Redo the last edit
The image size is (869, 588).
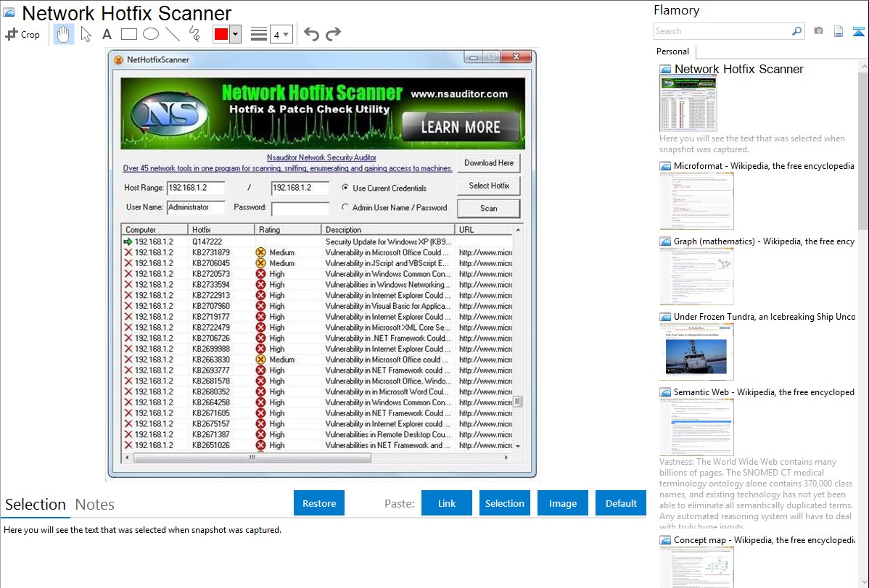click(x=333, y=34)
